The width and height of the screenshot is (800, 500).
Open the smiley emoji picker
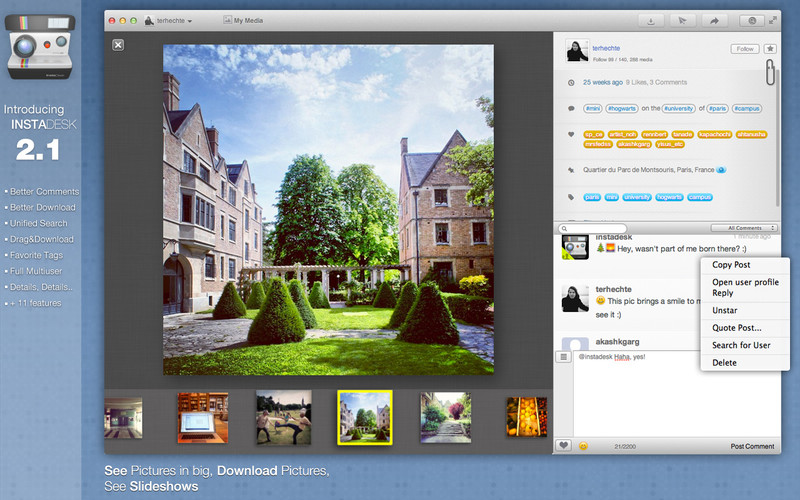[583, 446]
